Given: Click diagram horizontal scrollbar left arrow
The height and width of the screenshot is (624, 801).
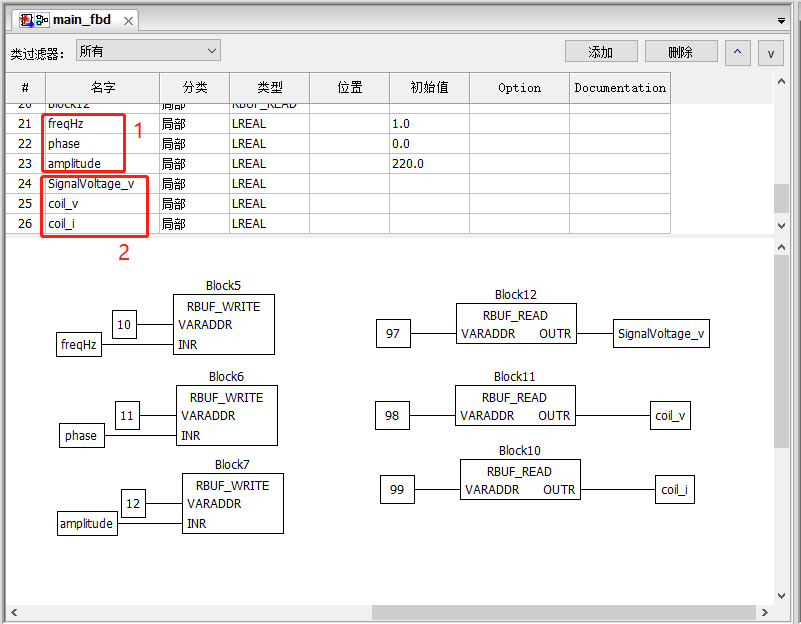Looking at the screenshot, I should [14, 612].
